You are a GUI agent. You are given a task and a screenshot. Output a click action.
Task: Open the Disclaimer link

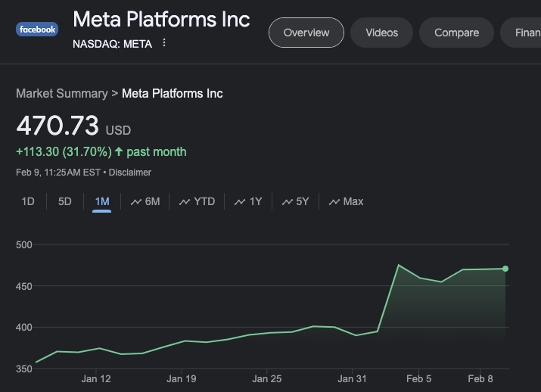pos(130,173)
